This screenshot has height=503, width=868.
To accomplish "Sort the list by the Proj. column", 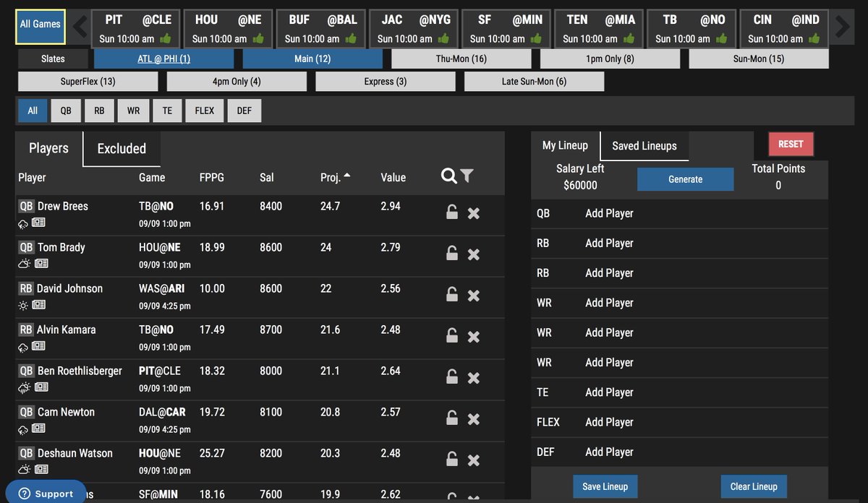I will click(336, 177).
